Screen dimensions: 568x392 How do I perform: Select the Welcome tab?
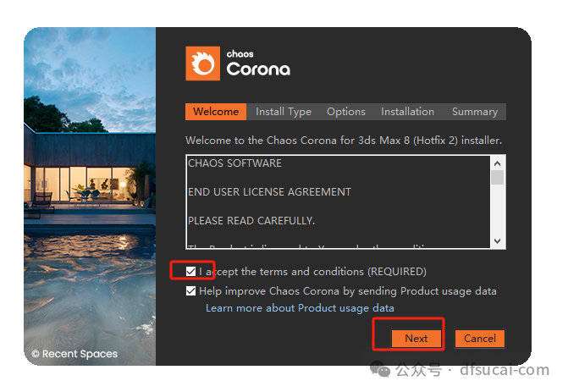pyautogui.click(x=216, y=112)
